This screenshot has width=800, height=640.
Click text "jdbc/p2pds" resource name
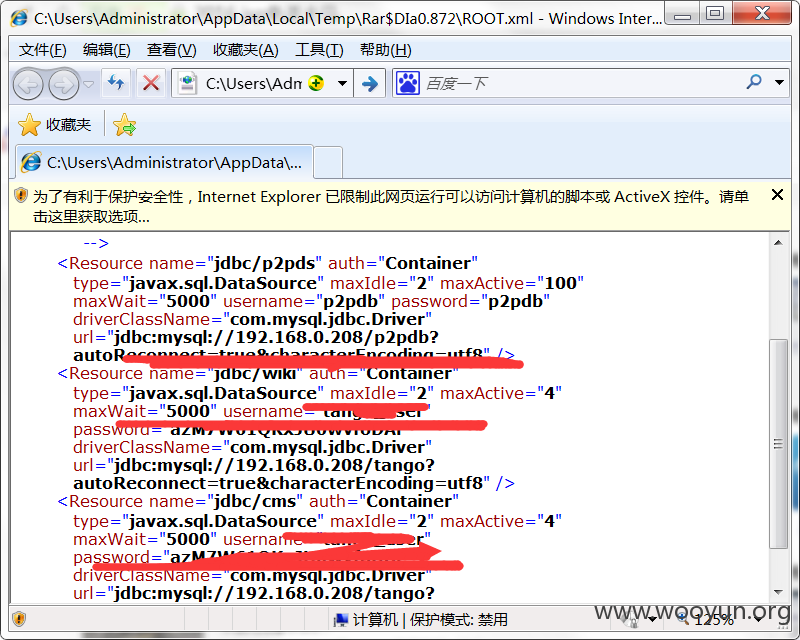pyautogui.click(x=264, y=263)
